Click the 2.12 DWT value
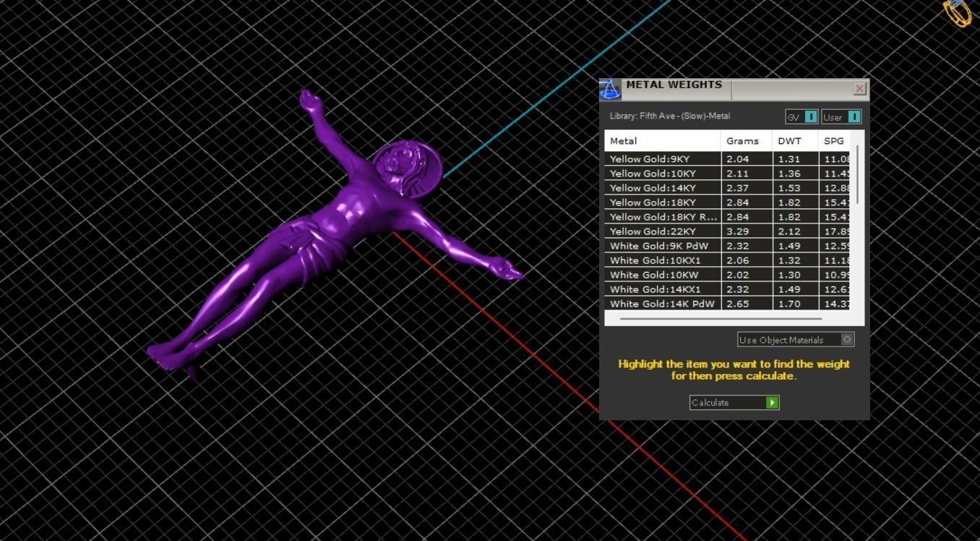This screenshot has height=541, width=980. coord(789,231)
